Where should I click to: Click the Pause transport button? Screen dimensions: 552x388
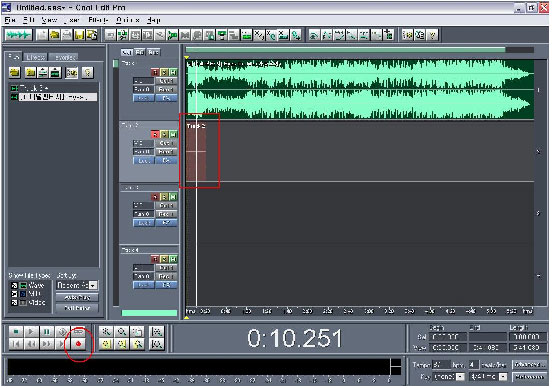tap(46, 332)
